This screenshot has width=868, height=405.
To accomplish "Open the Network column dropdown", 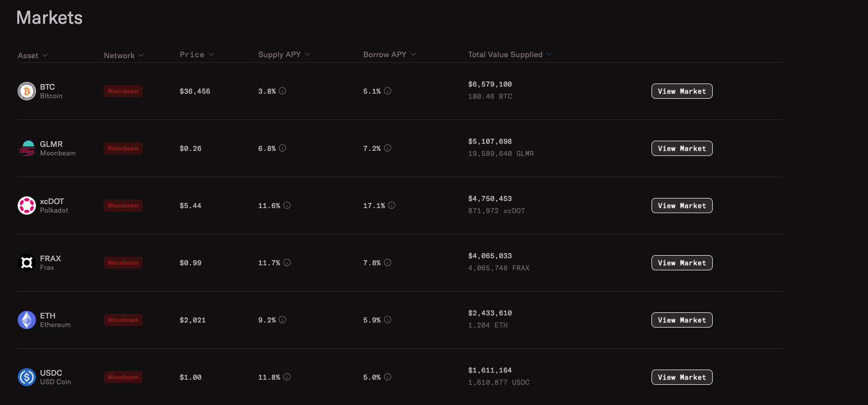I will point(123,55).
